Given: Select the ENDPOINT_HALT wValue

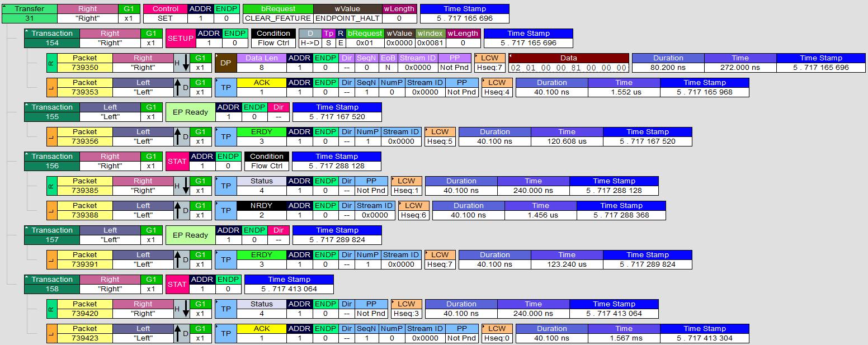Looking at the screenshot, I should pos(347,18).
